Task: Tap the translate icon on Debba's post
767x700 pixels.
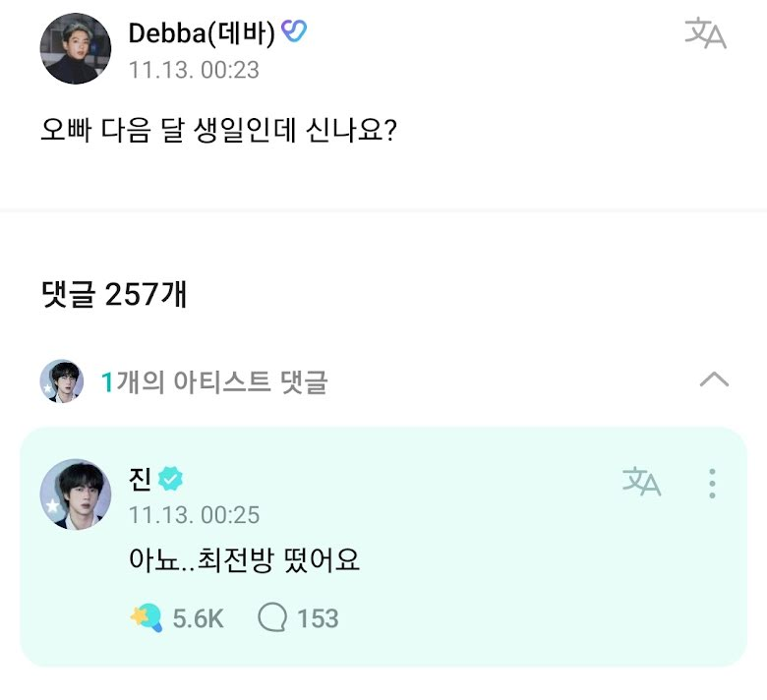Action: [705, 33]
